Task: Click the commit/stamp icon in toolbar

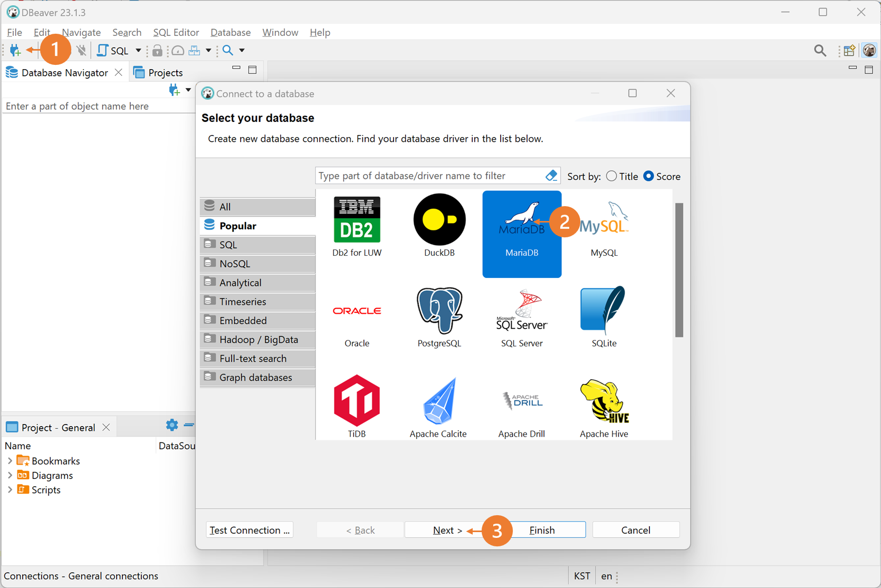Action: click(194, 50)
